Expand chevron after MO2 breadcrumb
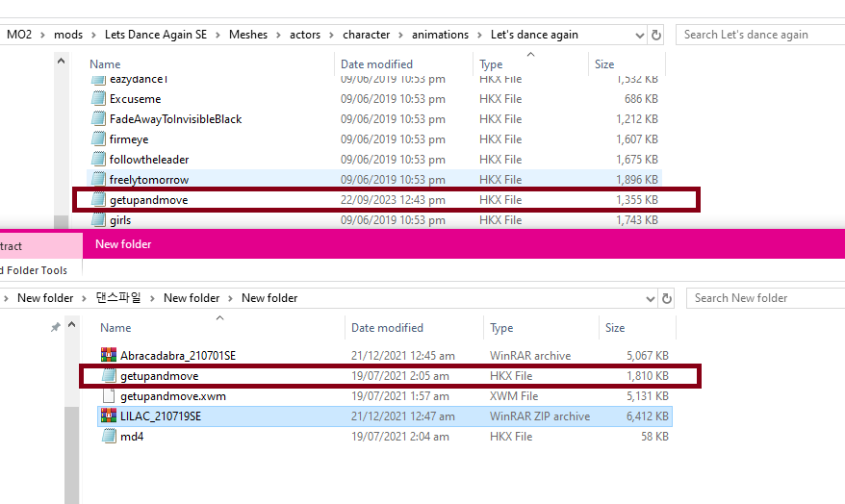The image size is (845, 504). pyautogui.click(x=43, y=35)
